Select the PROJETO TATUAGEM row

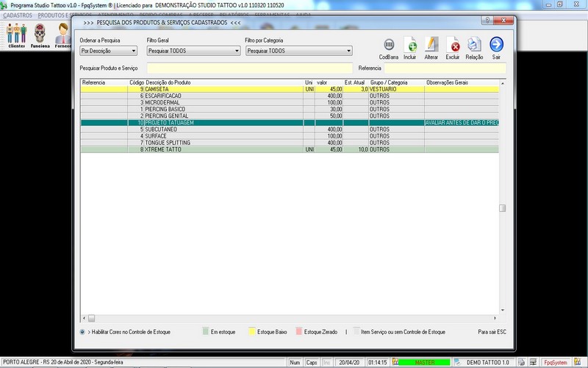click(x=290, y=123)
